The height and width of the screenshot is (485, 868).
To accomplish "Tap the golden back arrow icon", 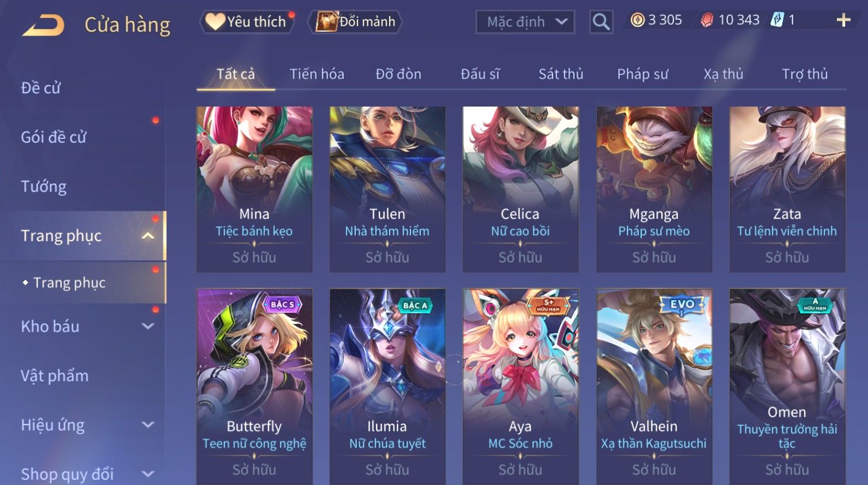I will click(43, 25).
